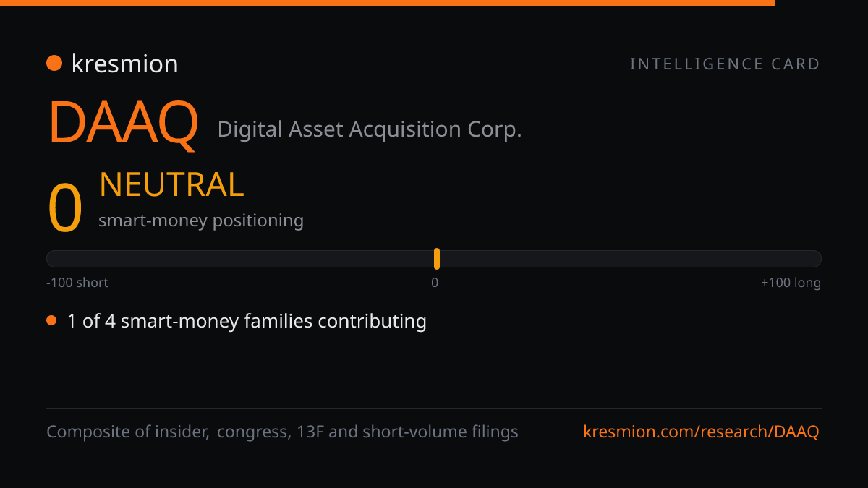This screenshot has width=868, height=488.
Task: Click the DAAQ ticker symbol
Action: (123, 124)
